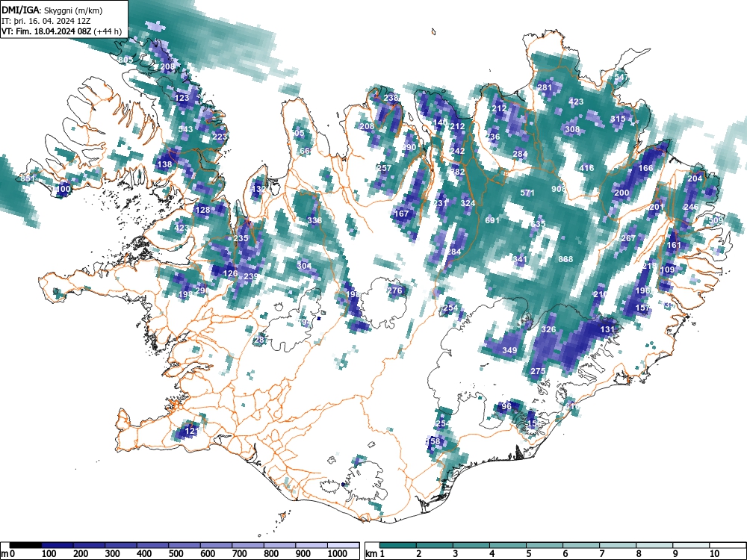Click the DMI/IGA Skyggni (m/km) title text
747x560 pixels.
pos(52,10)
